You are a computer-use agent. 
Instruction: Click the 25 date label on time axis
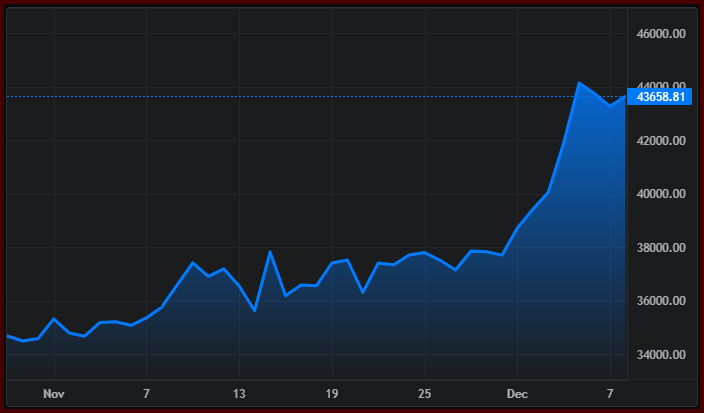click(x=425, y=394)
